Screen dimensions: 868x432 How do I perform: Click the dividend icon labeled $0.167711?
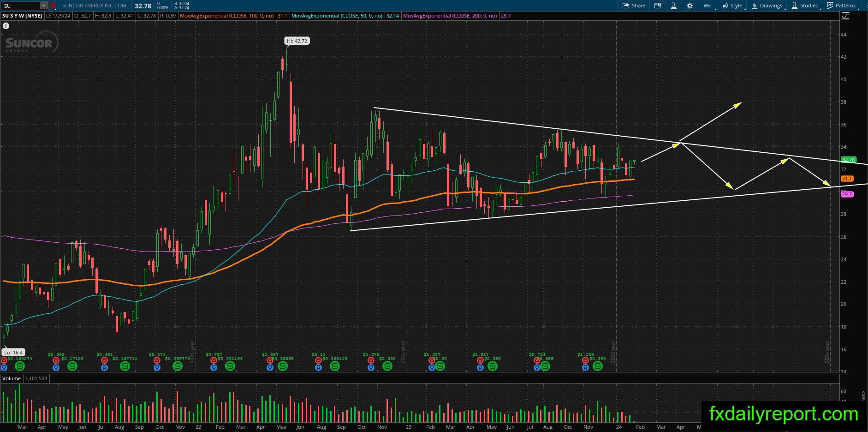tap(125, 366)
